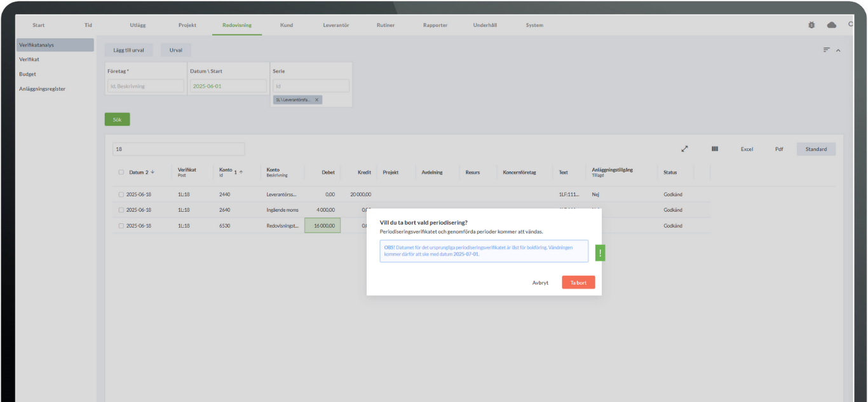The width and height of the screenshot is (868, 402).
Task: Confirm deletion with Ta bort button
Action: tap(578, 282)
